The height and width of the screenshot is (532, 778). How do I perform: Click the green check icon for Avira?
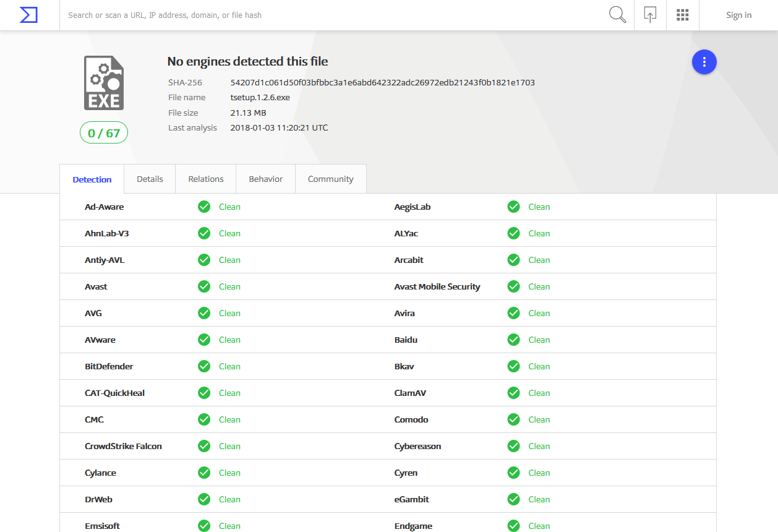(513, 313)
